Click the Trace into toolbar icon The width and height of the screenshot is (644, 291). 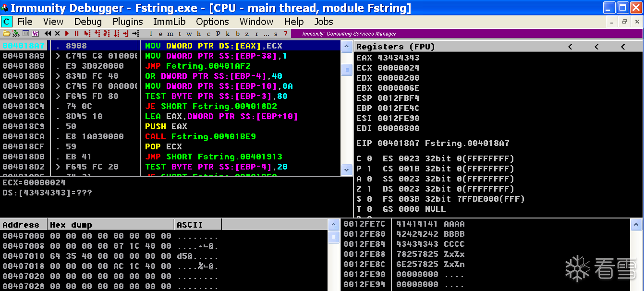106,34
